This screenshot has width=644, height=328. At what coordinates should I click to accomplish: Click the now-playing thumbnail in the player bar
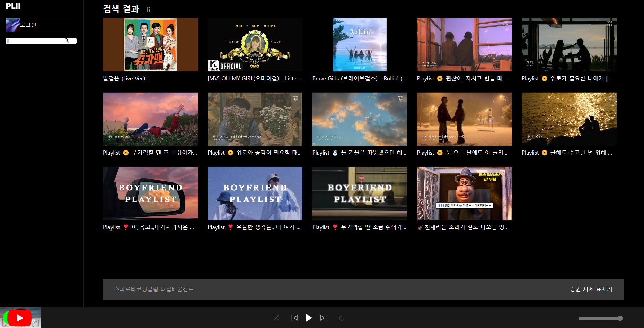tap(20, 317)
